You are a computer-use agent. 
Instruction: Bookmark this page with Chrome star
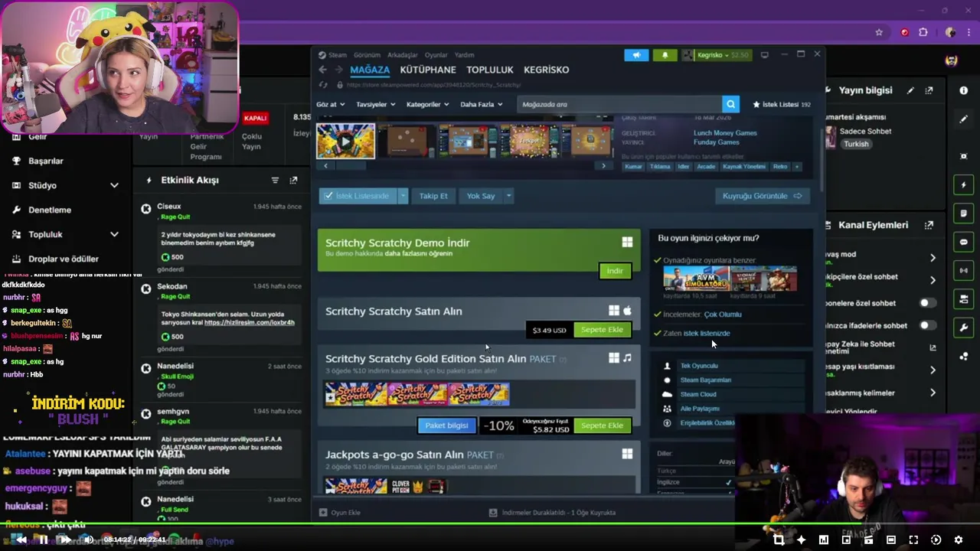(879, 32)
